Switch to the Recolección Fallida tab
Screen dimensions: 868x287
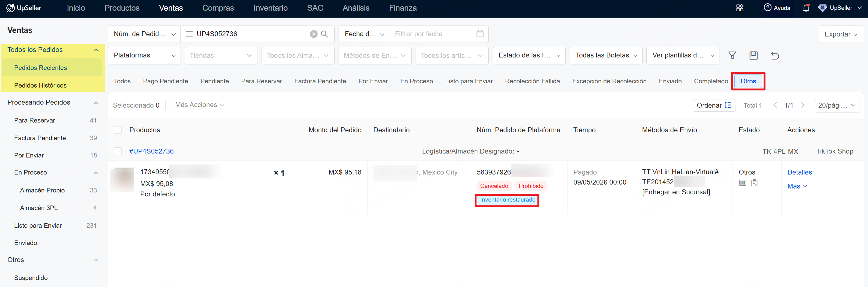pos(532,81)
